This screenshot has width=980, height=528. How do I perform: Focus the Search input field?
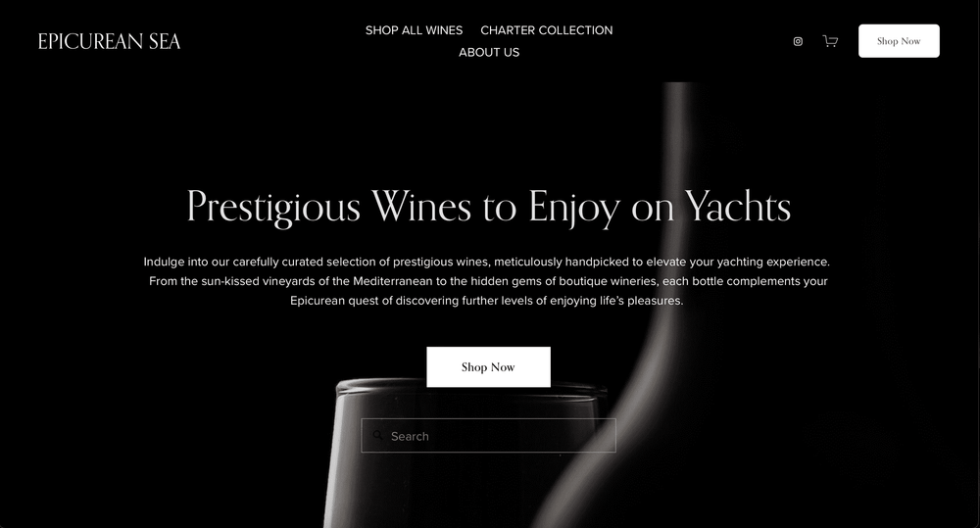489,436
